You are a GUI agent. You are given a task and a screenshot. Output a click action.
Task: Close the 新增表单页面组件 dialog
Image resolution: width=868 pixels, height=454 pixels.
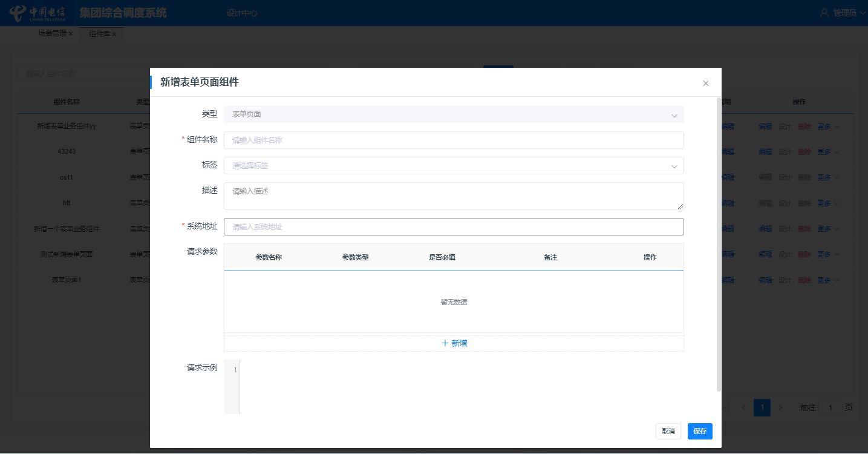coord(705,84)
